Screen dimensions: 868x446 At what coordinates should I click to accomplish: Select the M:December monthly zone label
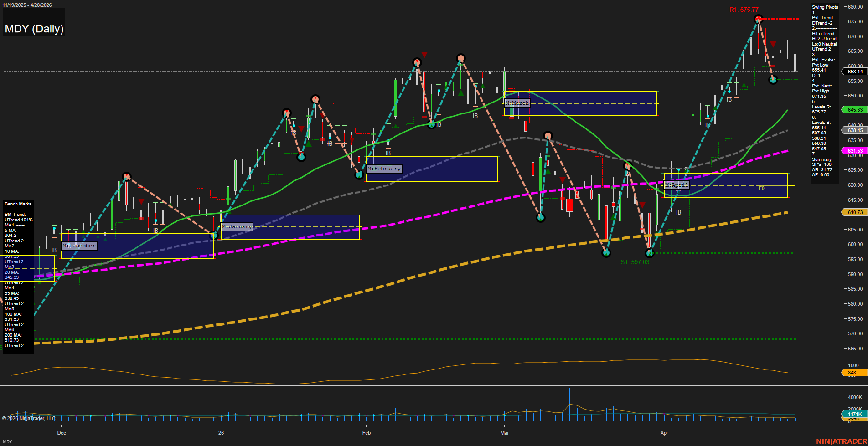79,246
